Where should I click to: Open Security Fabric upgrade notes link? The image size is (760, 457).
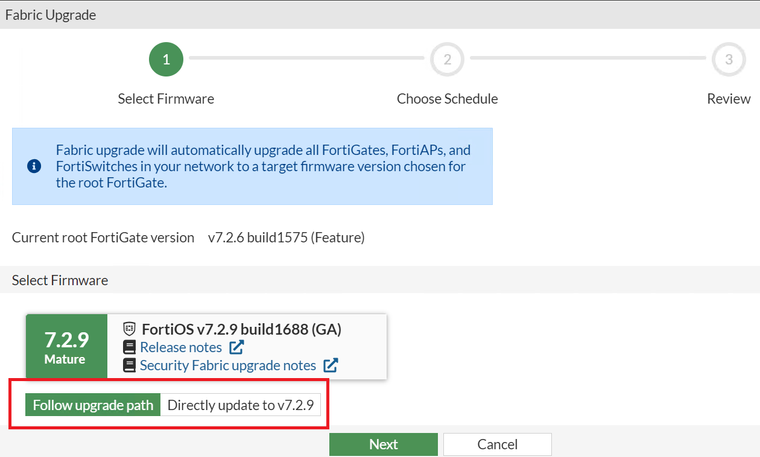tap(228, 366)
